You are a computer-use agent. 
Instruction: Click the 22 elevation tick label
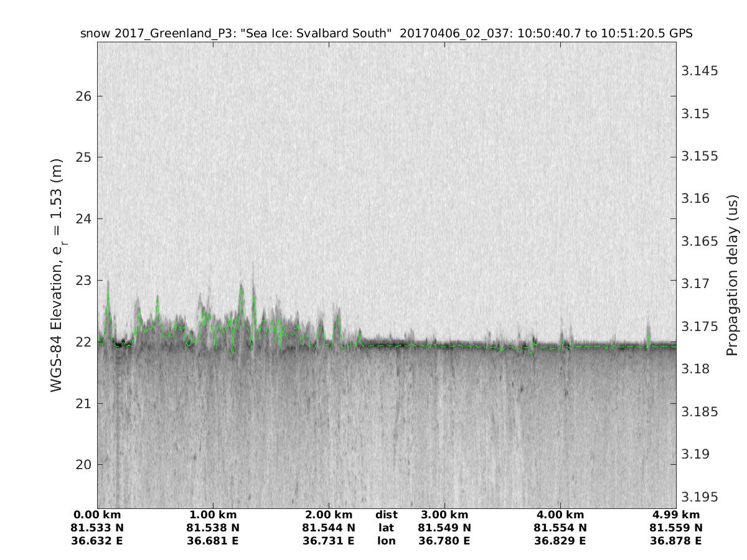click(x=84, y=342)
